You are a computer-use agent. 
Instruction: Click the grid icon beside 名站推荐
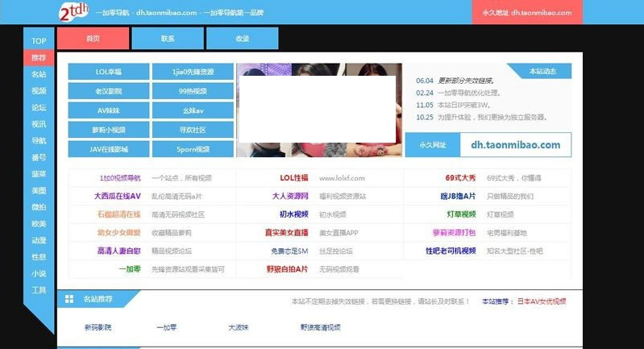69,299
